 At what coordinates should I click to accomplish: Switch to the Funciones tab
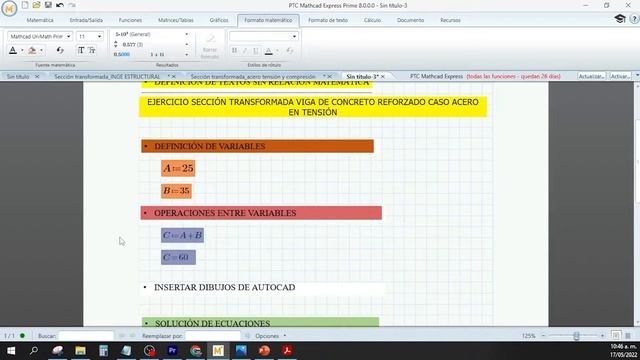[130, 20]
